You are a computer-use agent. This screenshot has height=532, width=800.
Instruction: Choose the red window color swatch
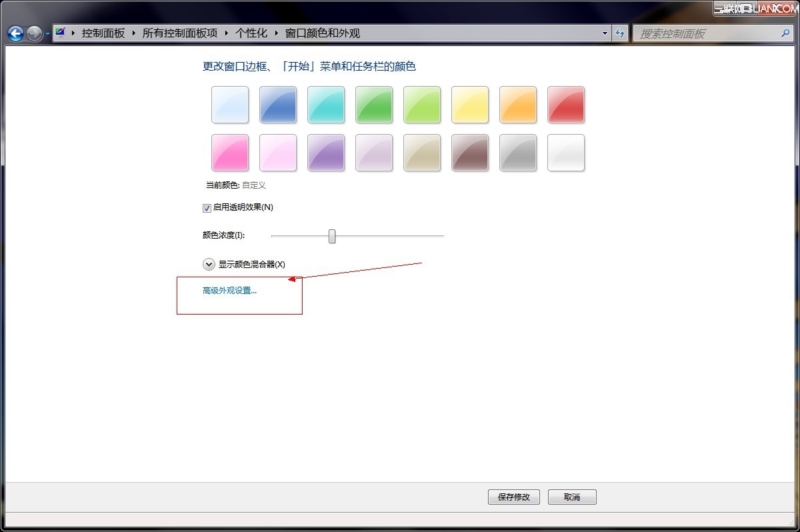tap(566, 105)
